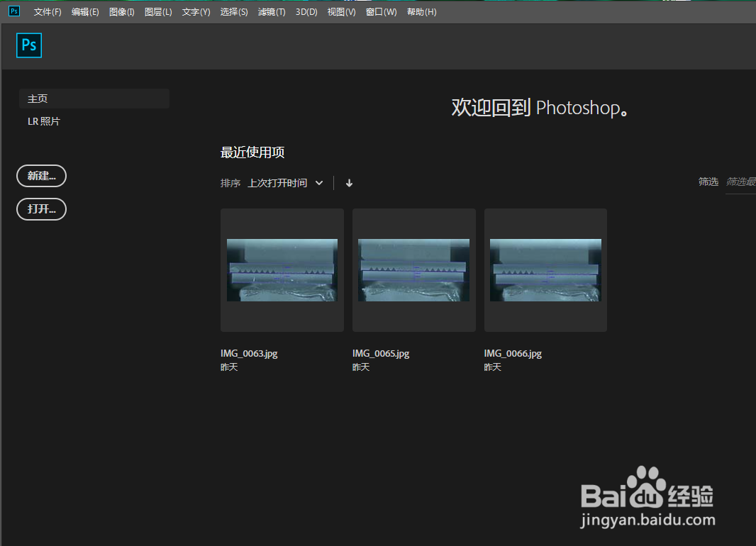Open the 滤镜(T) menu
The width and height of the screenshot is (756, 546).
[x=272, y=12]
